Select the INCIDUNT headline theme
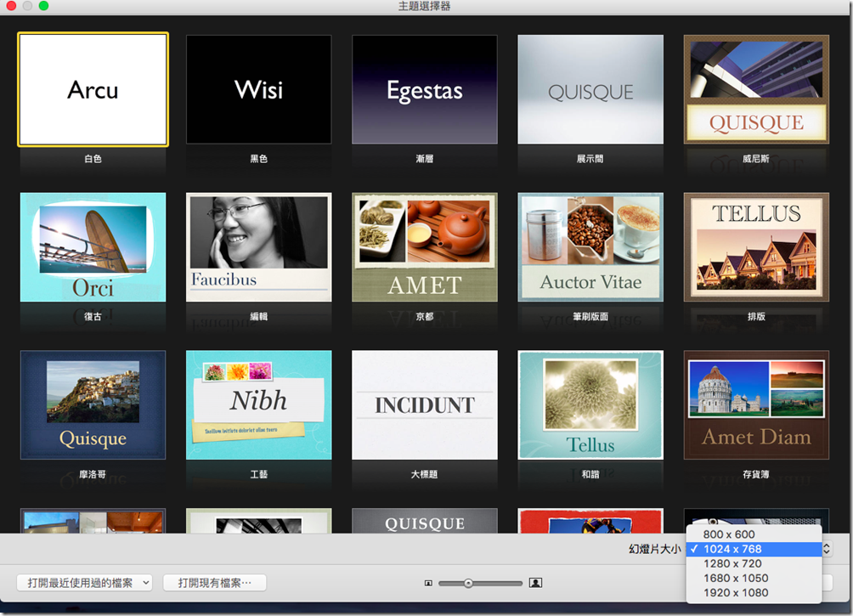The image size is (853, 616). [425, 405]
